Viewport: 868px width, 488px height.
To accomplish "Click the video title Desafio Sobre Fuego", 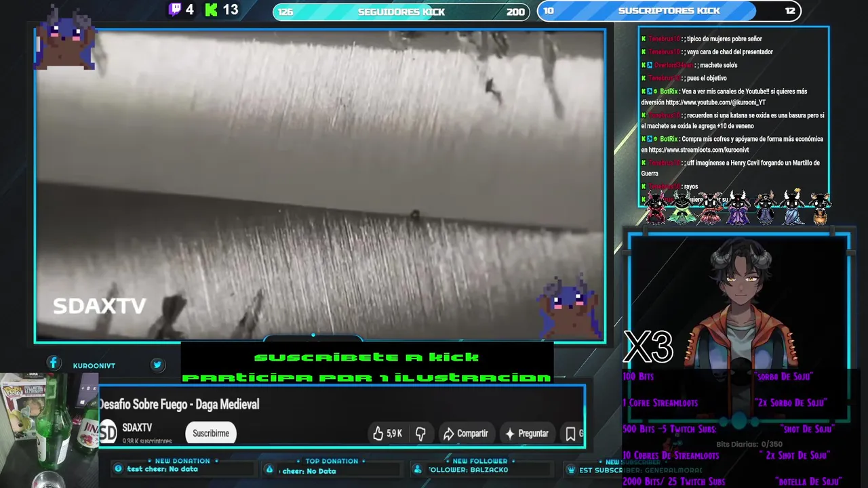I will [x=180, y=404].
